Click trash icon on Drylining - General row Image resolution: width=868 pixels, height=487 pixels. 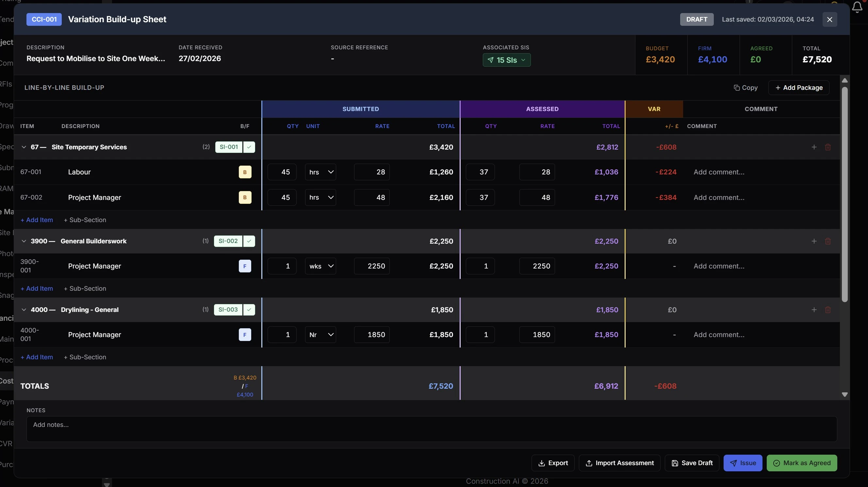point(827,310)
